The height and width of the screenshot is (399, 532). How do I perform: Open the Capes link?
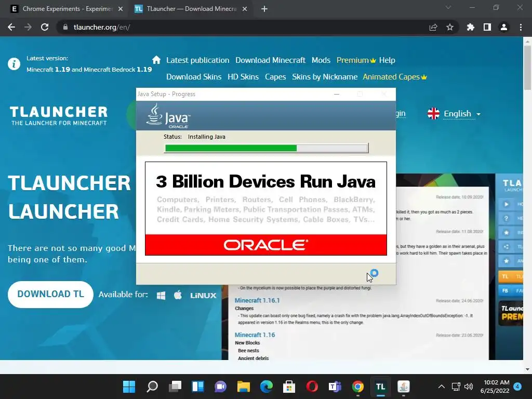tap(275, 77)
